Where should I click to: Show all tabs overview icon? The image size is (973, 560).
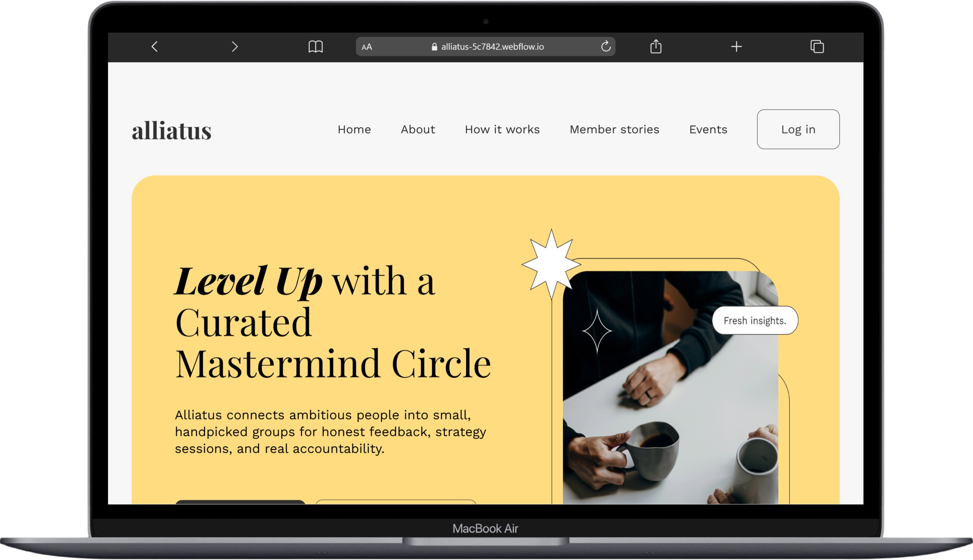817,47
